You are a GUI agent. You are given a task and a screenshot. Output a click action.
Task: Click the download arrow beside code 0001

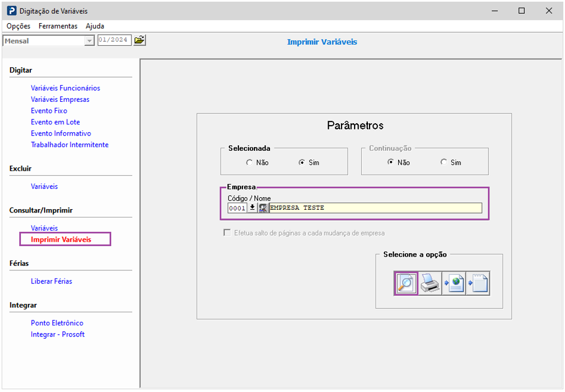252,208
